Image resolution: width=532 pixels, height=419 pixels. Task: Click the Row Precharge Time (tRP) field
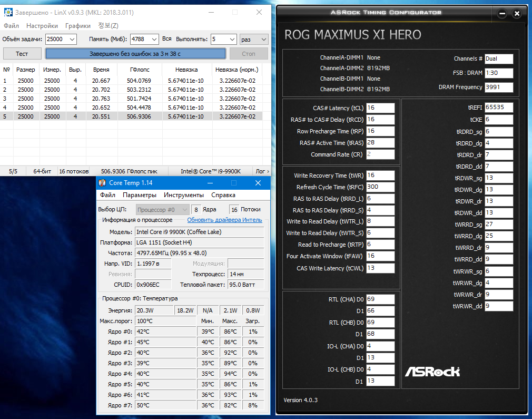380,131
